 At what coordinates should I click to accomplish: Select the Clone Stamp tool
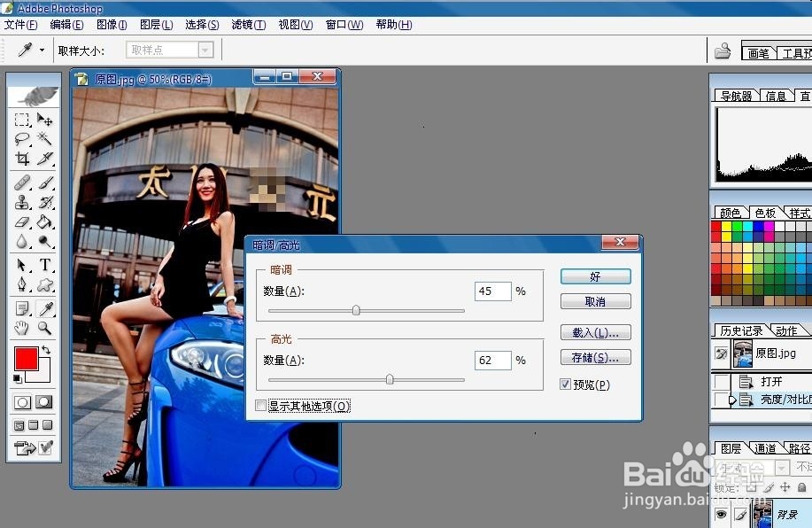[21, 202]
